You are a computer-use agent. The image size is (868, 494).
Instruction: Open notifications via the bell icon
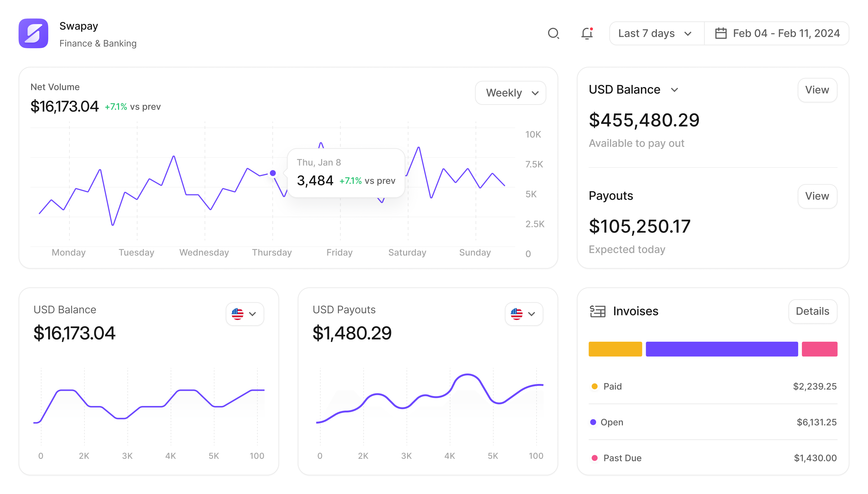[x=587, y=33]
